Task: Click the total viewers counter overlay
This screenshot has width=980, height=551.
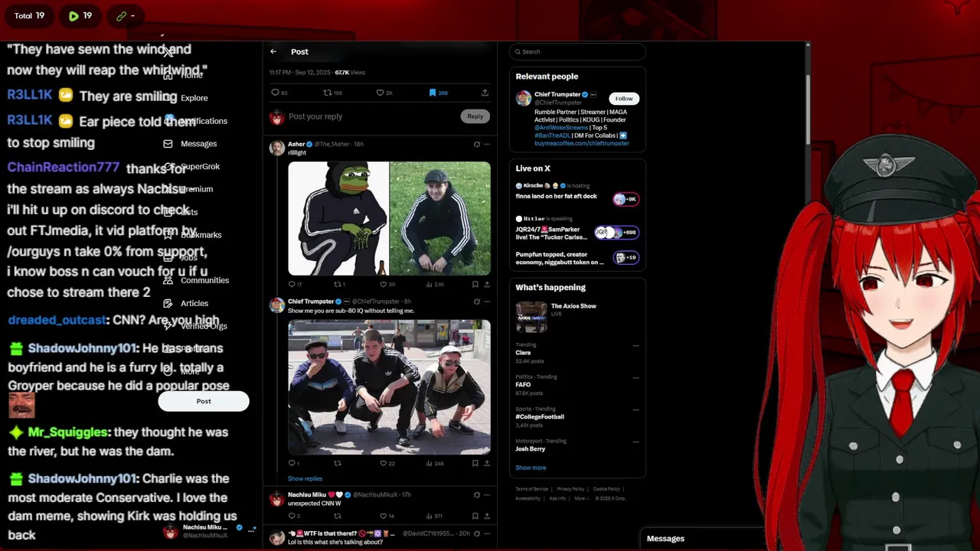Action: pos(29,15)
